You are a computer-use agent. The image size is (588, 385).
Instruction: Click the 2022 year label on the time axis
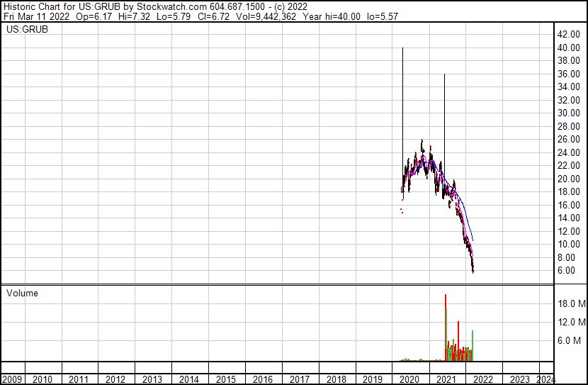pyautogui.click(x=482, y=379)
